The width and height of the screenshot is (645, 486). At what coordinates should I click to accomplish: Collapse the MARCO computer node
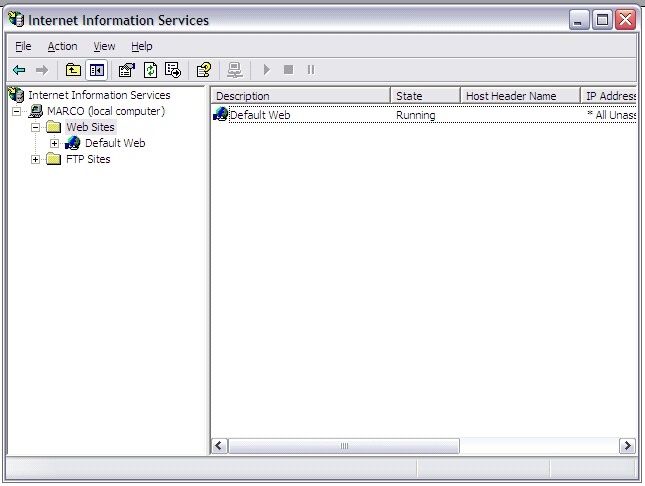click(16, 112)
